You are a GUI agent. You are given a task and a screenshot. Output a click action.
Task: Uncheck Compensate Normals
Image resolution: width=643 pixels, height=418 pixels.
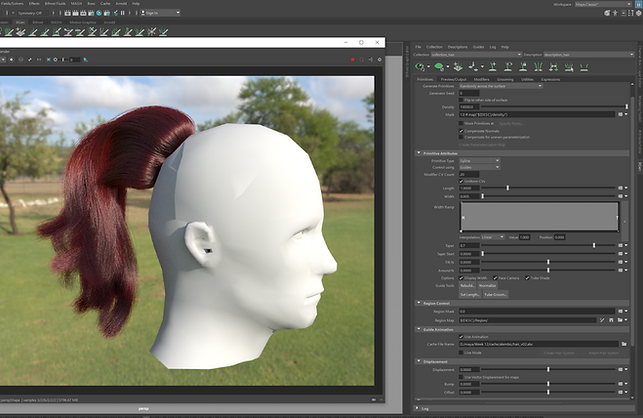click(461, 131)
